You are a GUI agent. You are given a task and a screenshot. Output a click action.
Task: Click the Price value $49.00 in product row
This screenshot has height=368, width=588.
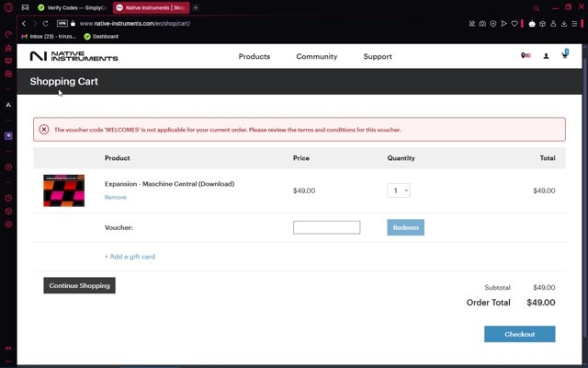[304, 190]
